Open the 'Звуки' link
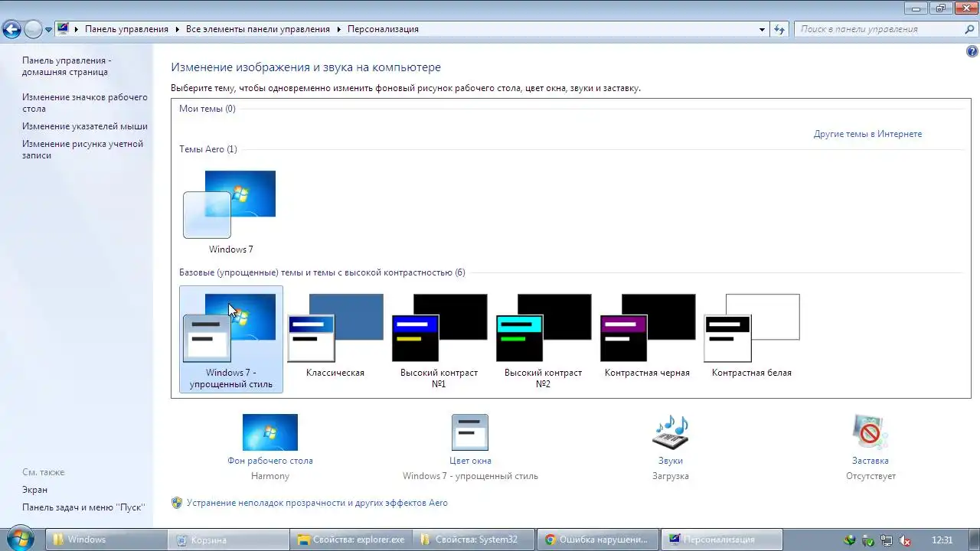 pyautogui.click(x=671, y=461)
